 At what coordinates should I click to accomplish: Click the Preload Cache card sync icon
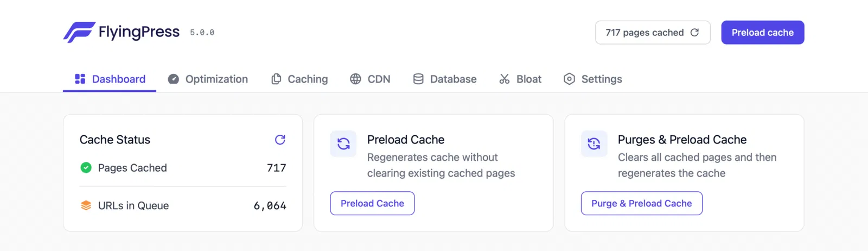coord(343,144)
